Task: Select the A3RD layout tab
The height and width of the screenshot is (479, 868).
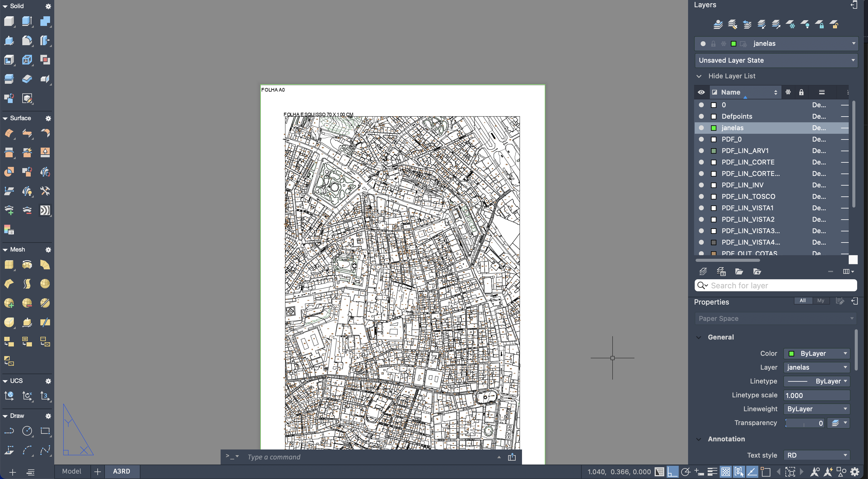Action: tap(121, 471)
